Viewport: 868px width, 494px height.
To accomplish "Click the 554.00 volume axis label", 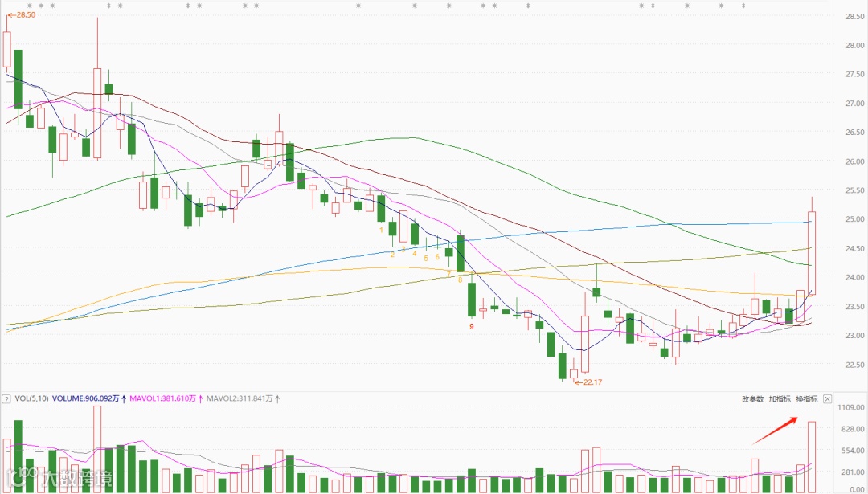I will [x=854, y=451].
